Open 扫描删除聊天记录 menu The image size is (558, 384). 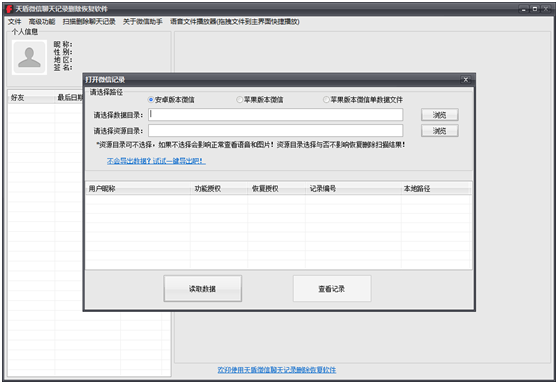(x=89, y=22)
